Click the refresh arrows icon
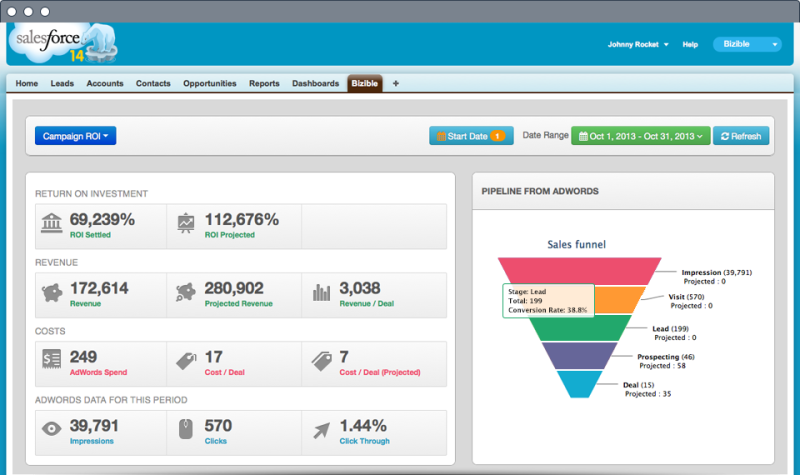 pos(724,136)
